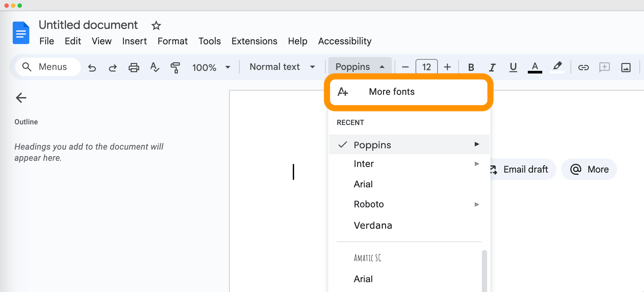Open the Format menu
Image resolution: width=644 pixels, height=292 pixels.
173,41
